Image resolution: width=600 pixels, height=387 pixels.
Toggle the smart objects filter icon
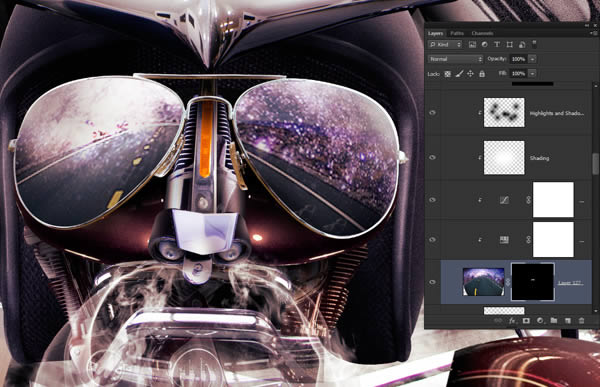pyautogui.click(x=522, y=45)
